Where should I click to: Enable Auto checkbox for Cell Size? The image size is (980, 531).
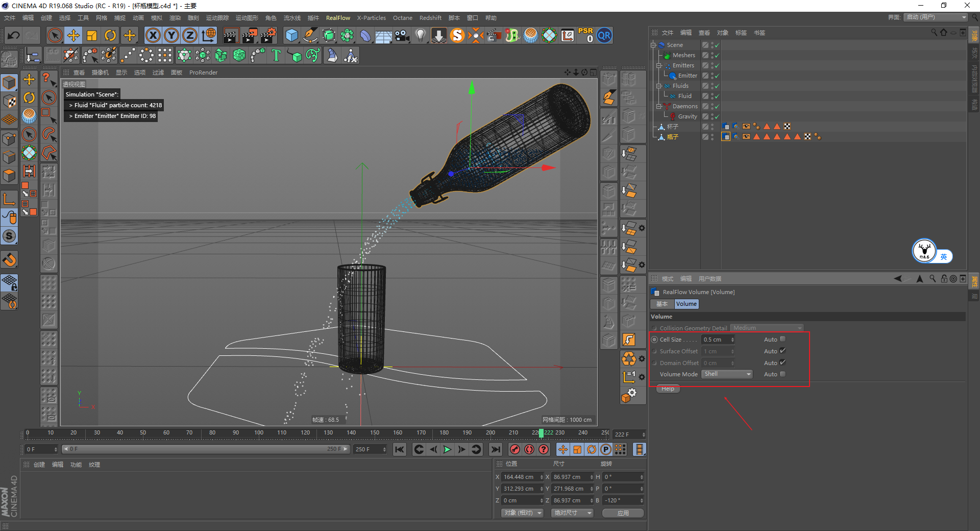coord(782,339)
